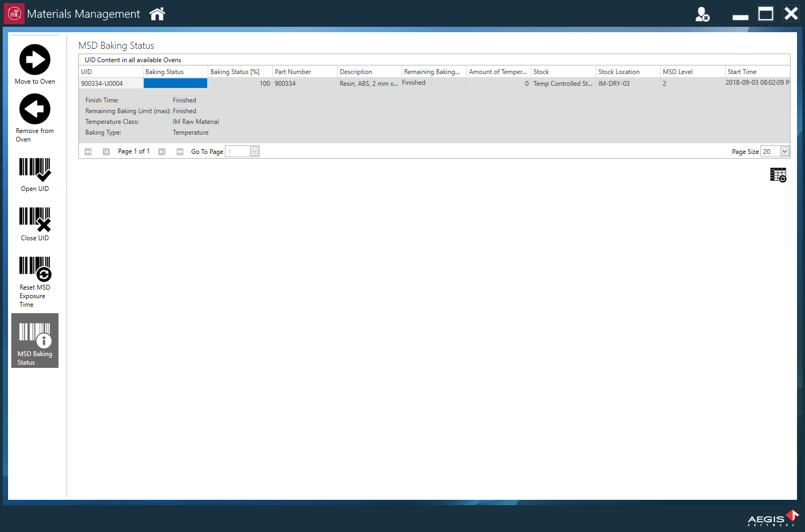
Task: Expand the Go To Page combo box
Action: [254, 151]
